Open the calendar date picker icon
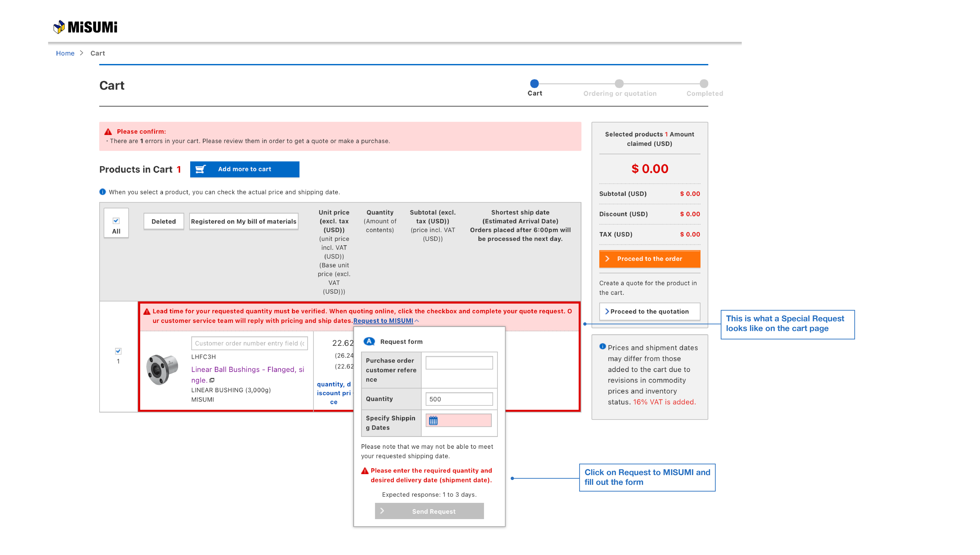980x555 pixels. (x=433, y=421)
